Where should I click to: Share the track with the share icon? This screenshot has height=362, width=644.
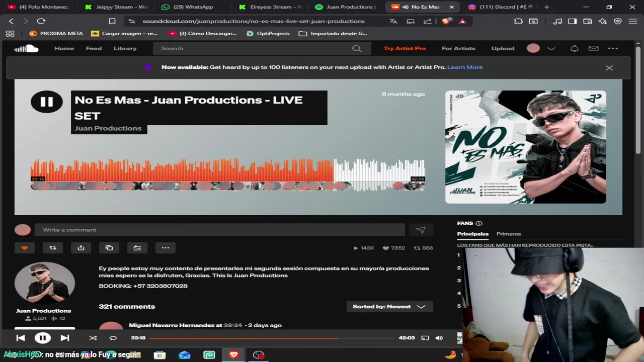pos(81,248)
